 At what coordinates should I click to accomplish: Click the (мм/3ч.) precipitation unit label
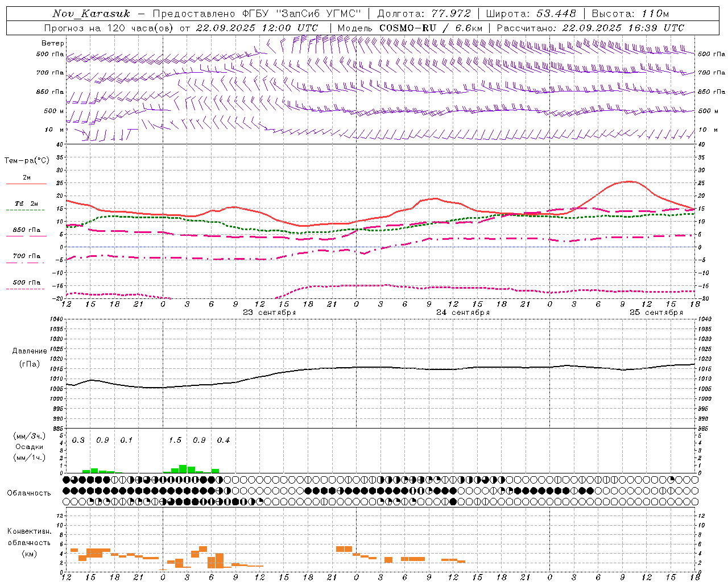[30, 436]
